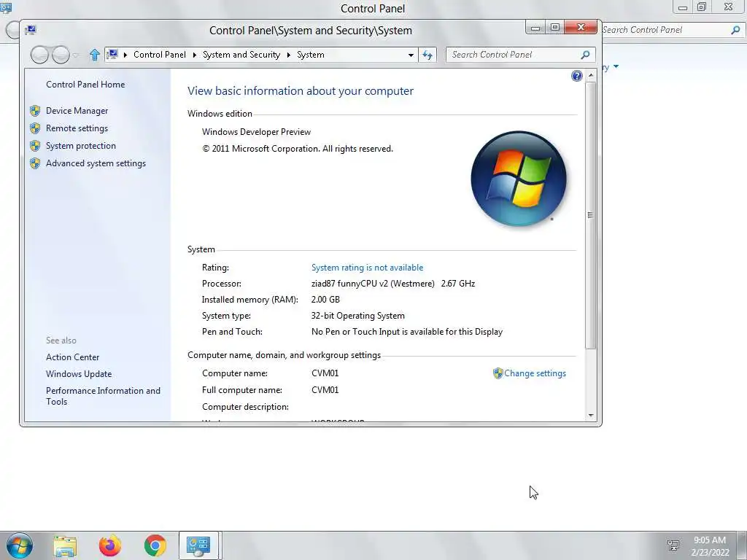The height and width of the screenshot is (560, 747).
Task: Click the Forward navigation button
Action: tap(61, 55)
